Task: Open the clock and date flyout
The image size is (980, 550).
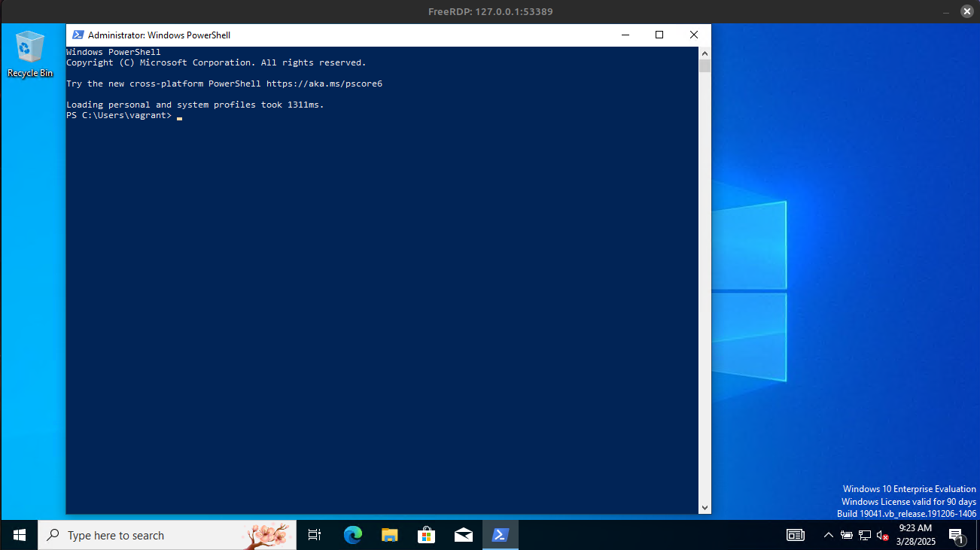Action: click(915, 535)
